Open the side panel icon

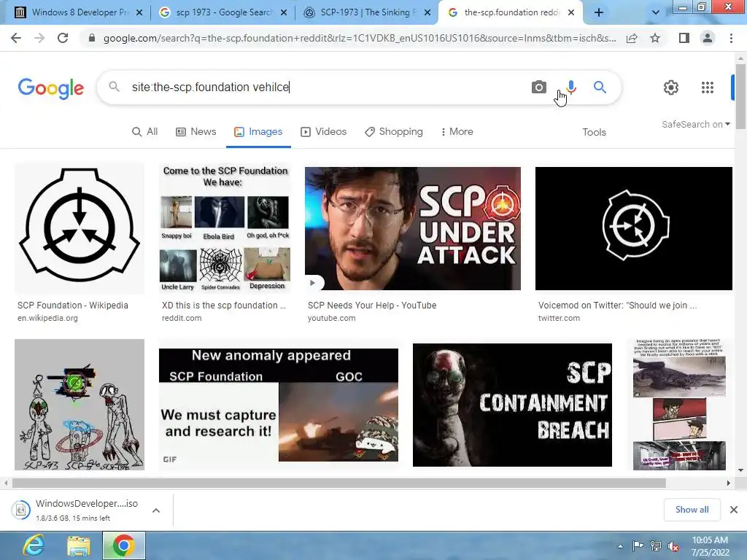(x=684, y=38)
